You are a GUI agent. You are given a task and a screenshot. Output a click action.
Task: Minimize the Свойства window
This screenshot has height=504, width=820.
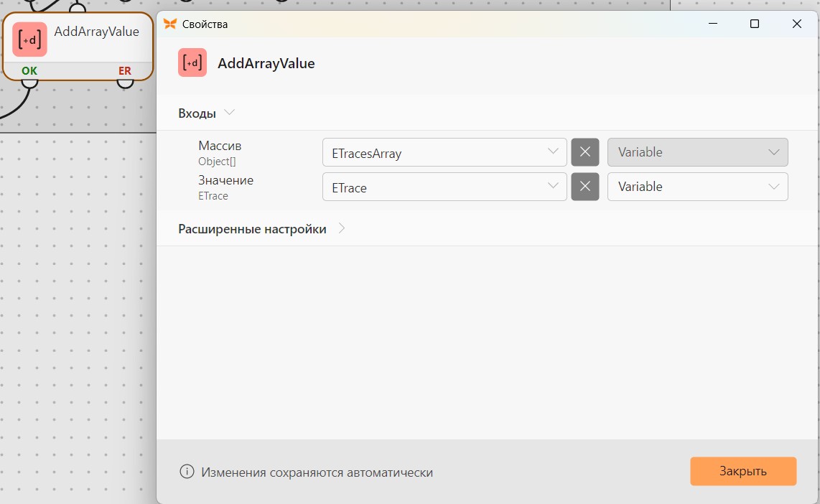click(713, 24)
